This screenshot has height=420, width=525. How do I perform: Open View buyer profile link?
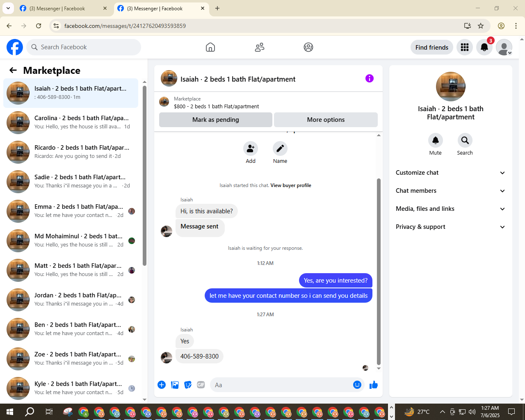pyautogui.click(x=291, y=185)
